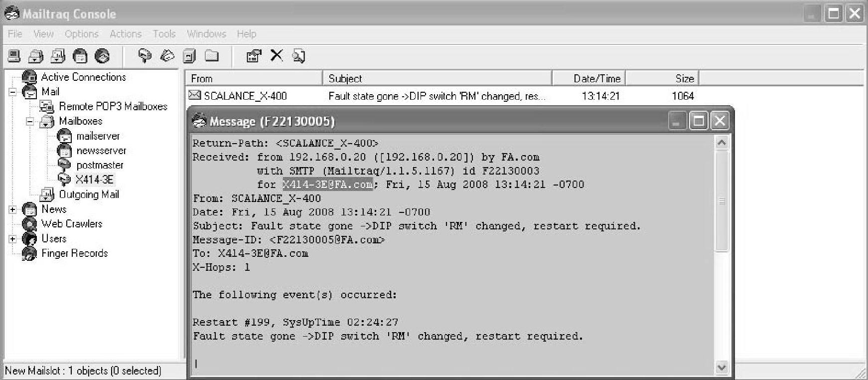Click the 1064 size cell
This screenshot has width=868, height=380.
[683, 96]
